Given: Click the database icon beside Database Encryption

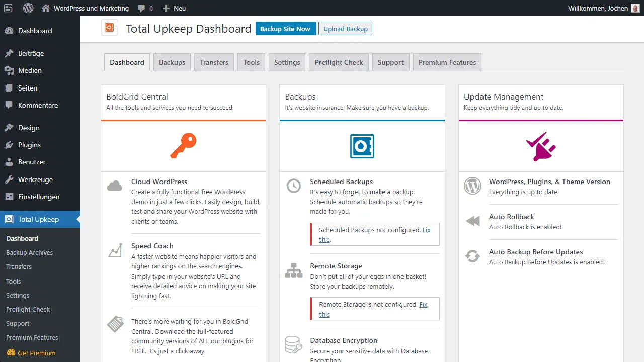Looking at the screenshot, I should 294,345.
